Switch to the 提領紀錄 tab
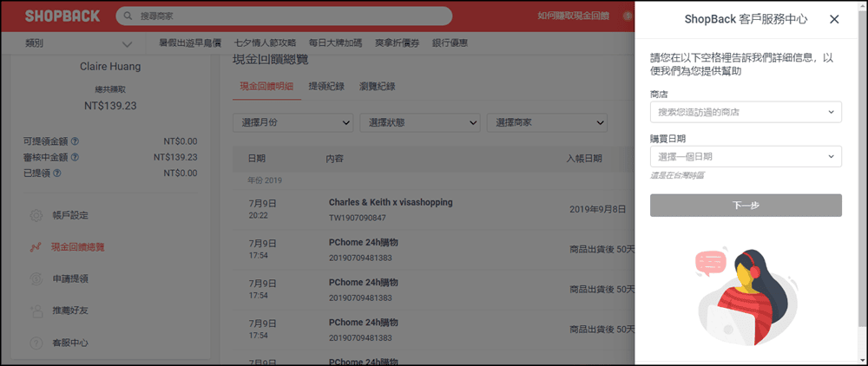Screen dimensions: 868x366 (x=326, y=86)
